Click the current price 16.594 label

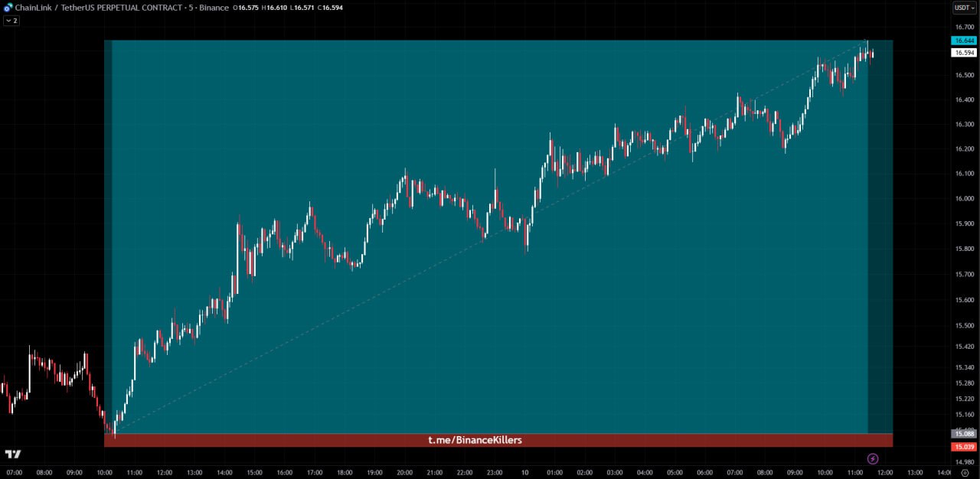963,53
